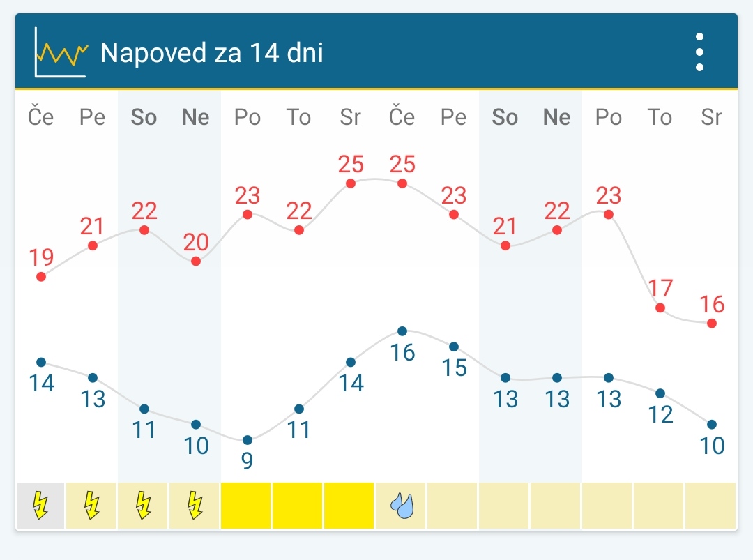Click the blue 16 low temperature label
This screenshot has height=560, width=753.
402,353
